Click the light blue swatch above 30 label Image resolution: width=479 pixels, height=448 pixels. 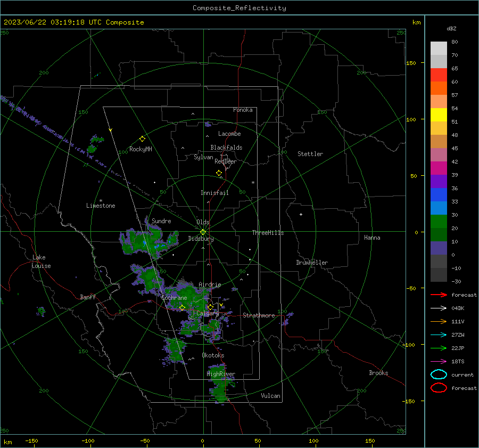pyautogui.click(x=439, y=208)
